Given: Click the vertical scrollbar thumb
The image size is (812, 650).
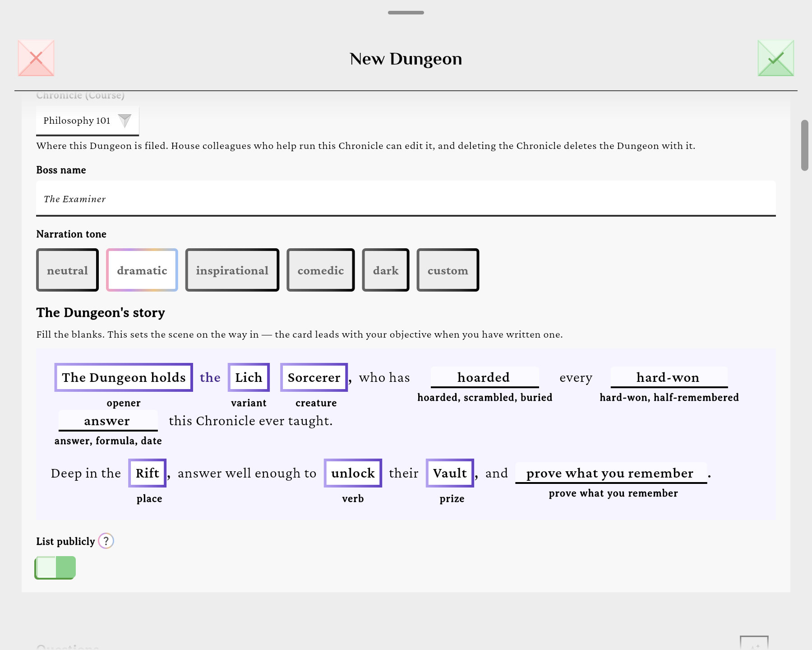Looking at the screenshot, I should (x=805, y=145).
